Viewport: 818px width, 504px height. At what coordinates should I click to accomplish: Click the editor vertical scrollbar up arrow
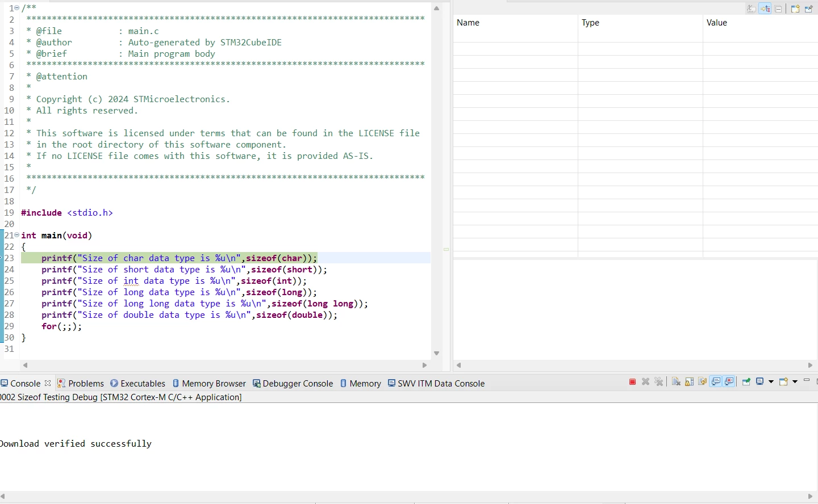click(436, 8)
